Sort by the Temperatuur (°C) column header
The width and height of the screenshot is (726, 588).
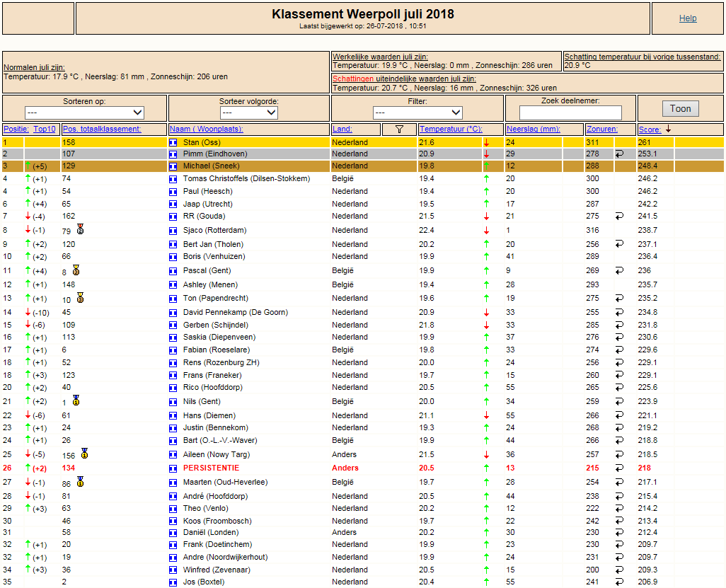451,129
